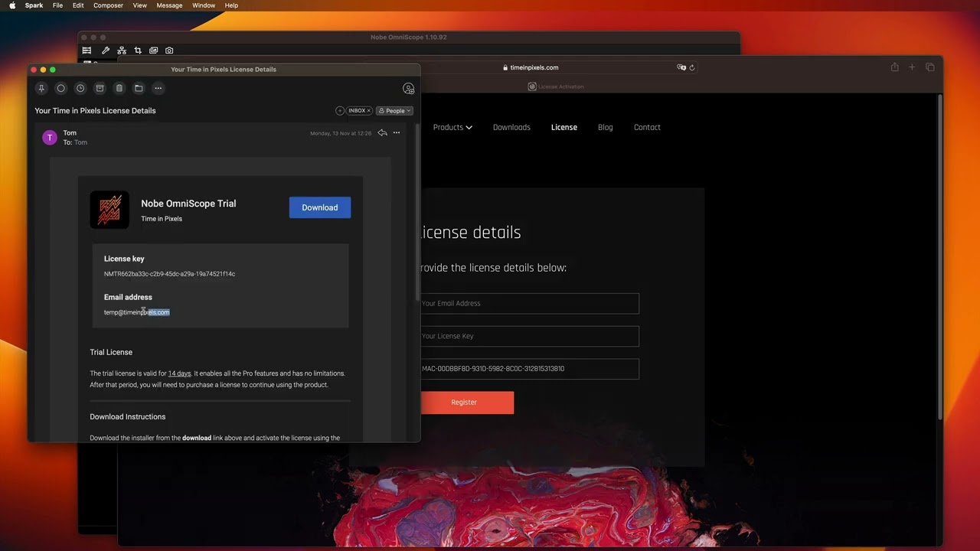Viewport: 980px width, 551px height.
Task: Open the Edit menu
Action: click(78, 5)
